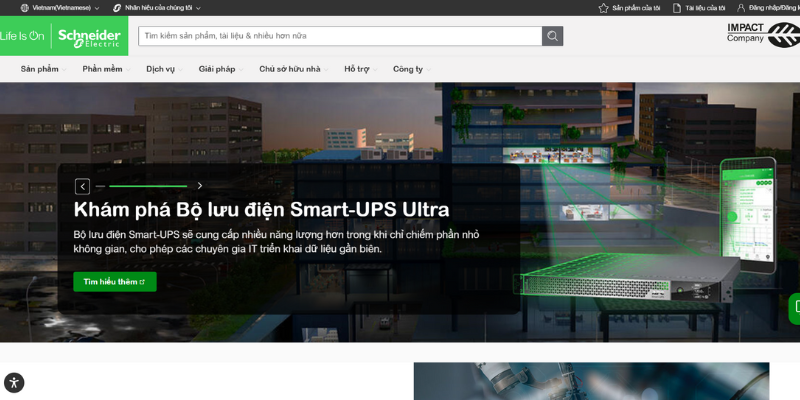Click the document icon for Tài liệu của tôi

pos(677,8)
